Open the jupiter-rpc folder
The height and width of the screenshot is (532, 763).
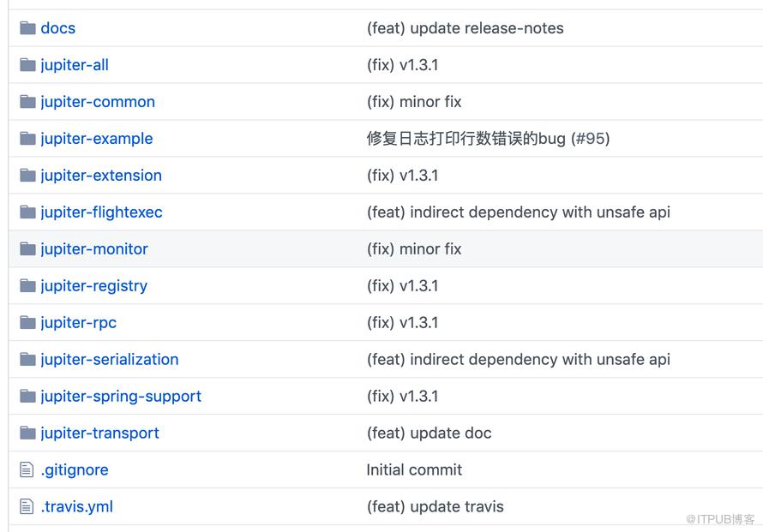pos(79,322)
